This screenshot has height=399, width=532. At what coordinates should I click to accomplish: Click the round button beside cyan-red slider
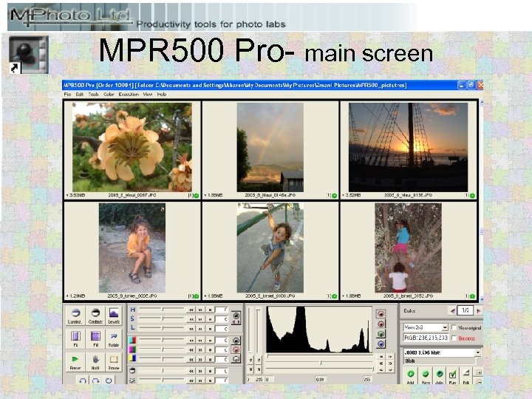236,341
